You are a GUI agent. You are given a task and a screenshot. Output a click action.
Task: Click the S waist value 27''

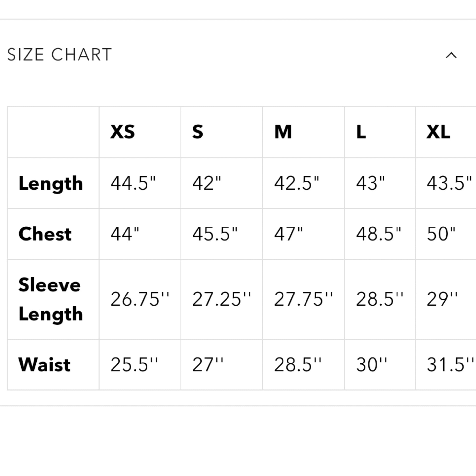pyautogui.click(x=208, y=365)
